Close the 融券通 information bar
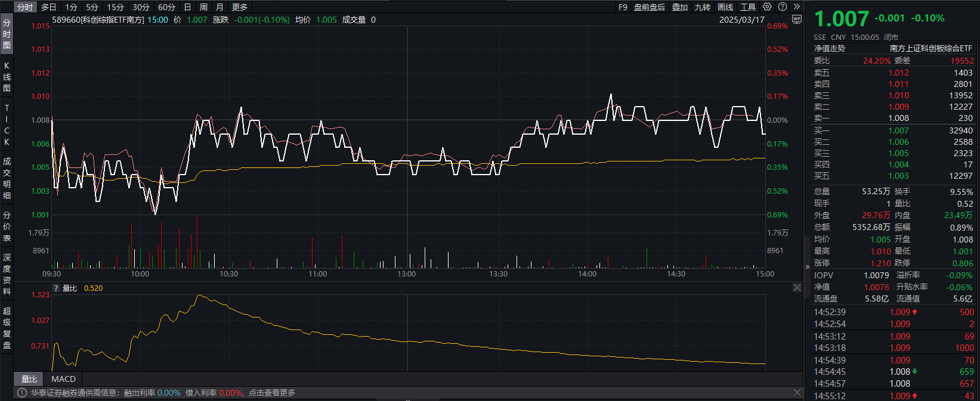This screenshot has height=401, width=980. pos(797,393)
